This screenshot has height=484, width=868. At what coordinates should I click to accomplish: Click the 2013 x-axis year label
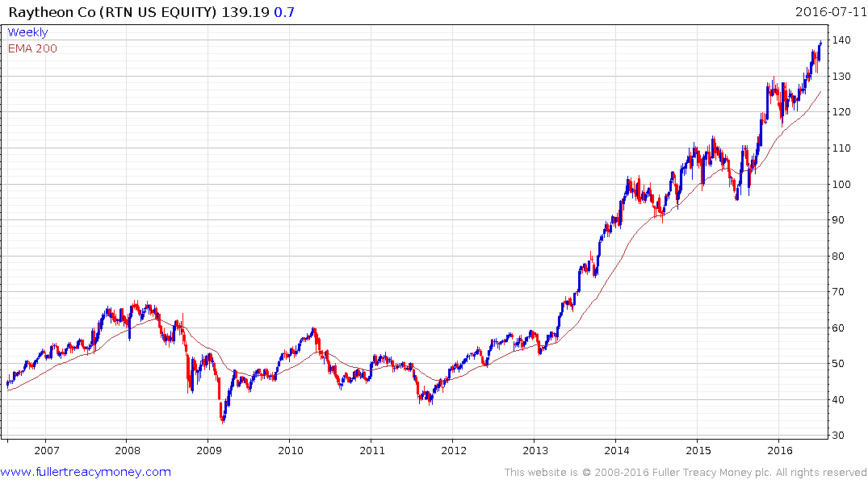(535, 450)
